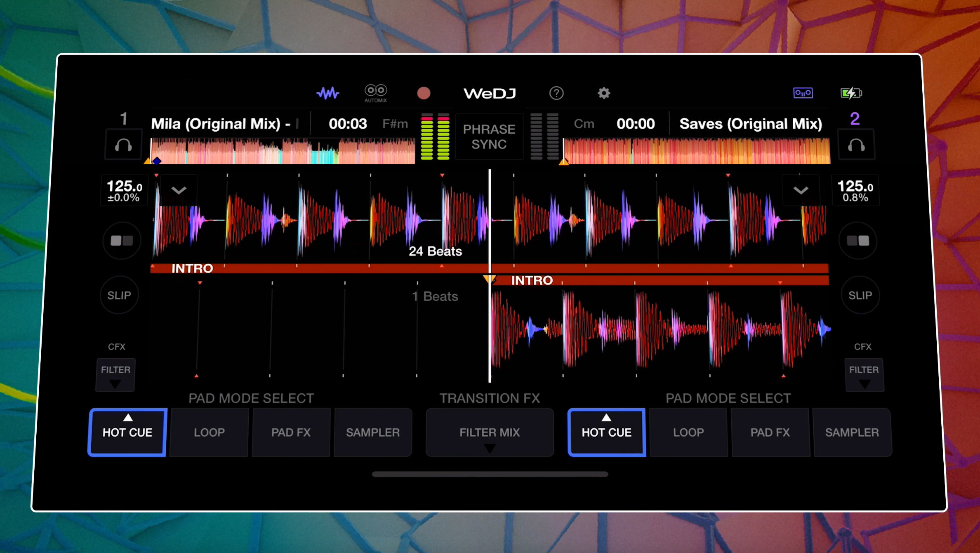Select deck 1 PAD FX pad mode

pos(291,432)
